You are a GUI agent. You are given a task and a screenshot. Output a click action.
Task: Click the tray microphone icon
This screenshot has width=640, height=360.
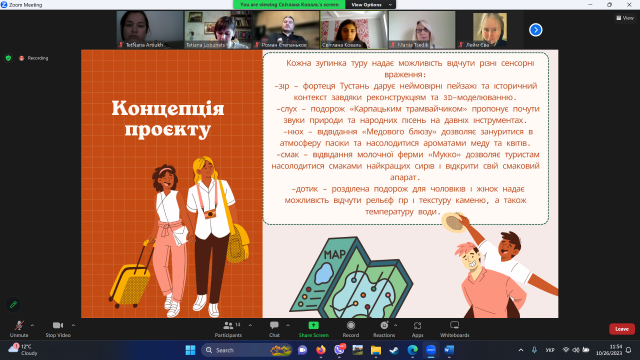(534, 350)
